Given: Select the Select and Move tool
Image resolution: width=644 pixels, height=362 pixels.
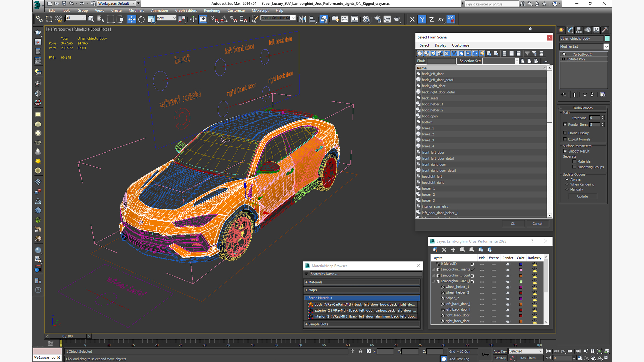Looking at the screenshot, I should pos(131,19).
